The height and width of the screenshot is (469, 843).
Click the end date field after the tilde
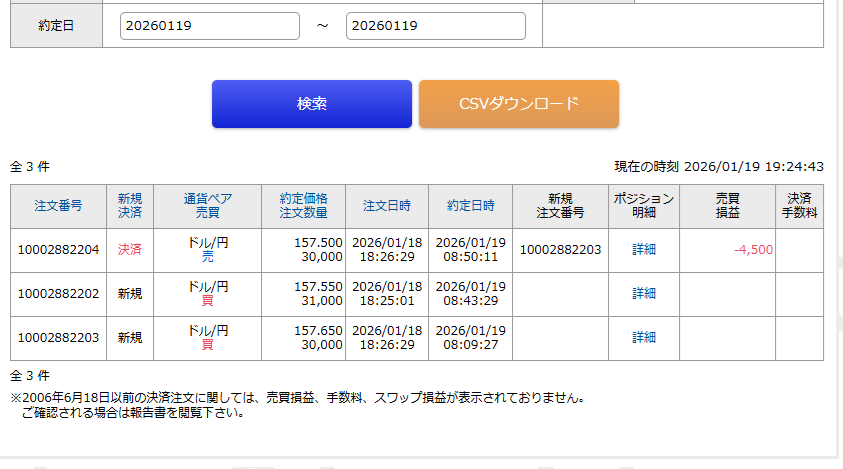click(435, 26)
